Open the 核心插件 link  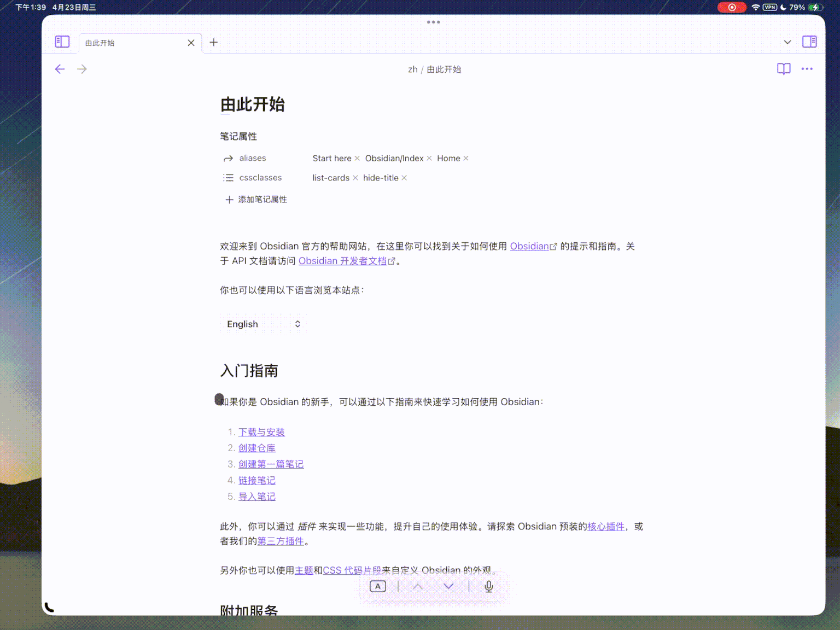click(606, 527)
